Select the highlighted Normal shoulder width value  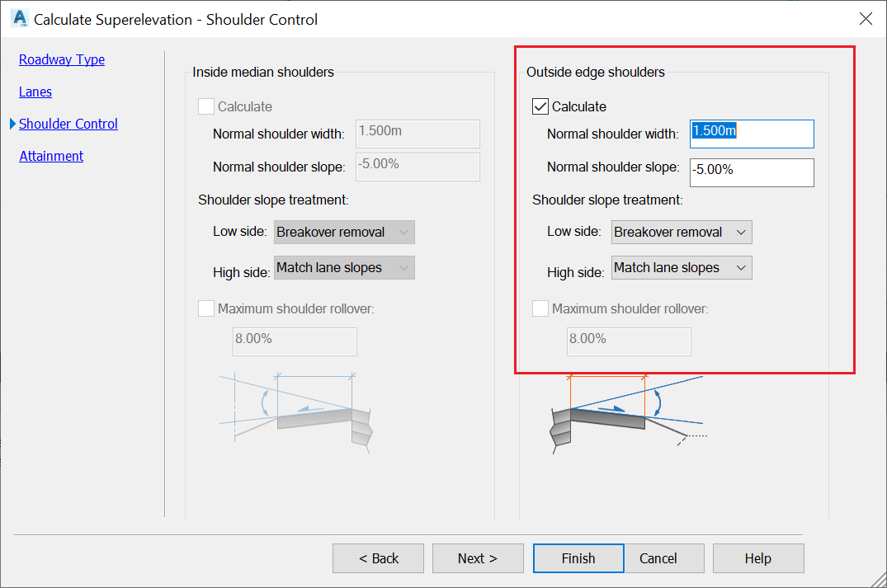(751, 134)
